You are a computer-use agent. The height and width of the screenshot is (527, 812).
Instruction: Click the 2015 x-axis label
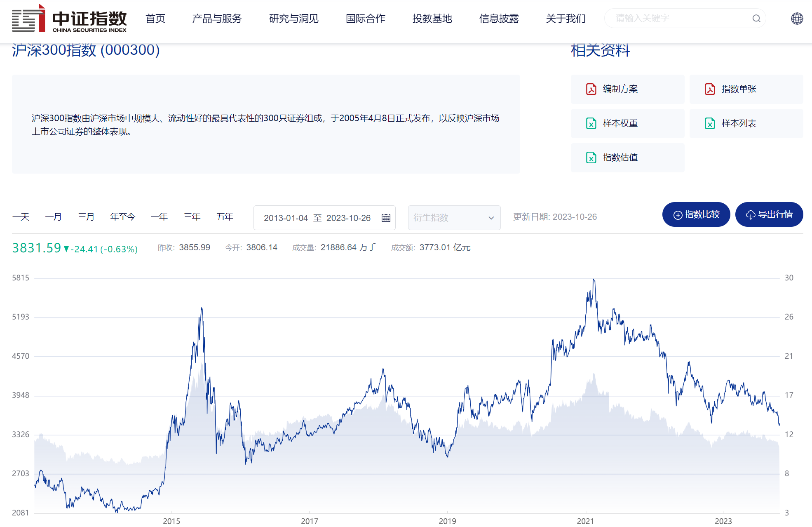171,521
